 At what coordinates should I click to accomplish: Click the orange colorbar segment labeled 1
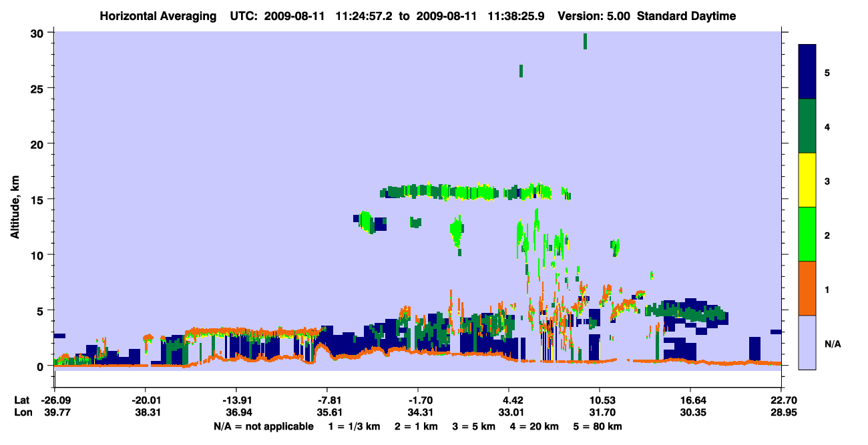click(807, 288)
